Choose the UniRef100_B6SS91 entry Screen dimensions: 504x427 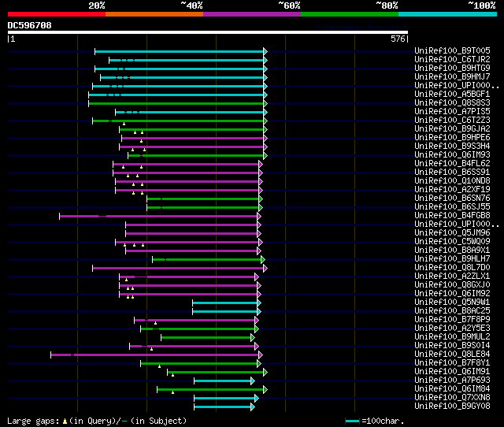click(452, 172)
